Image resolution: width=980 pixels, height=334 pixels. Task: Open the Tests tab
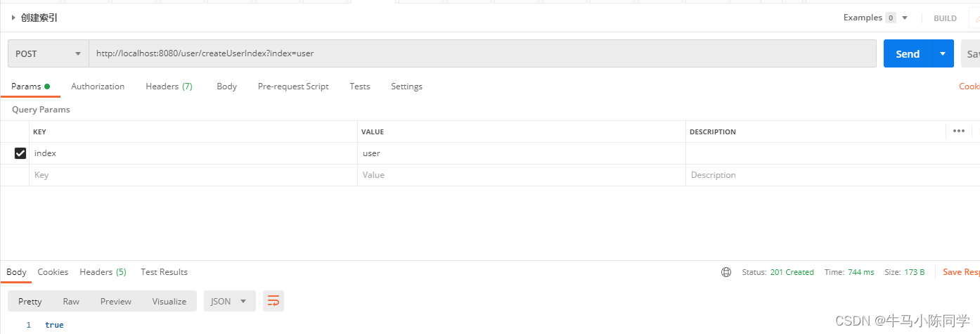[x=359, y=86]
